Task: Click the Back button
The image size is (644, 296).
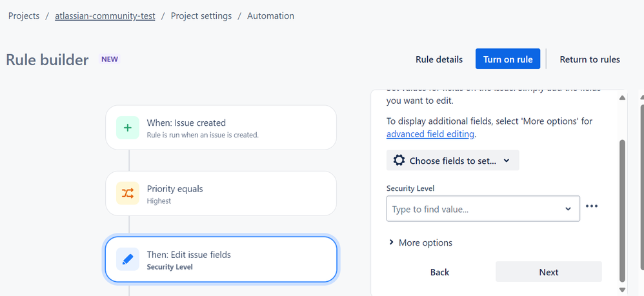Action: [x=439, y=272]
